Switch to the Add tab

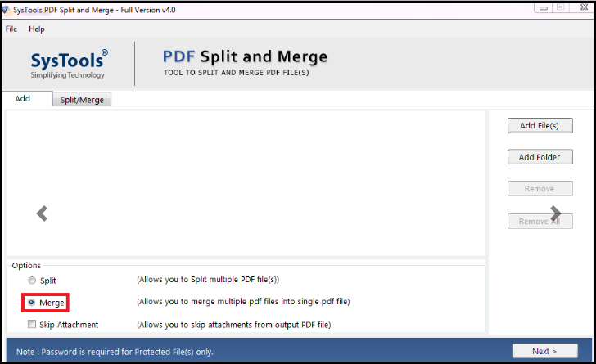click(22, 98)
